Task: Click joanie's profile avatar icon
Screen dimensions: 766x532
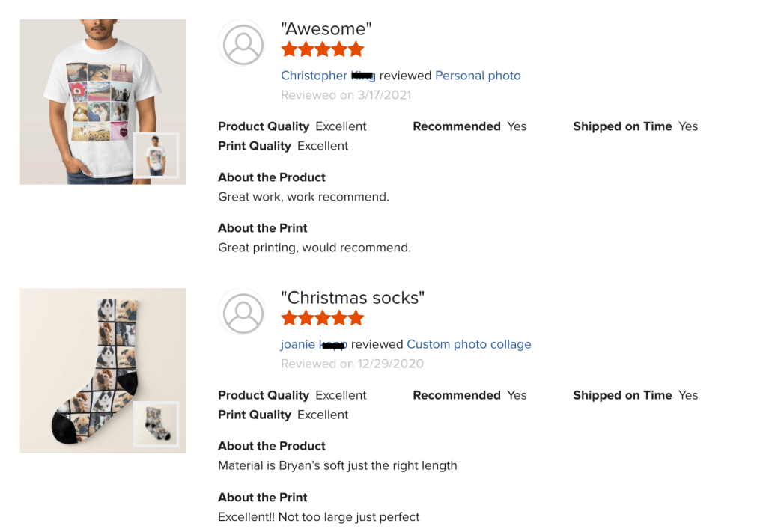Action: coord(243,313)
